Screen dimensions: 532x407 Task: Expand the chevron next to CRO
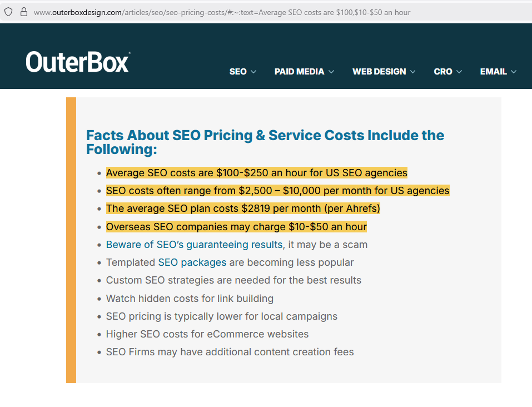459,72
